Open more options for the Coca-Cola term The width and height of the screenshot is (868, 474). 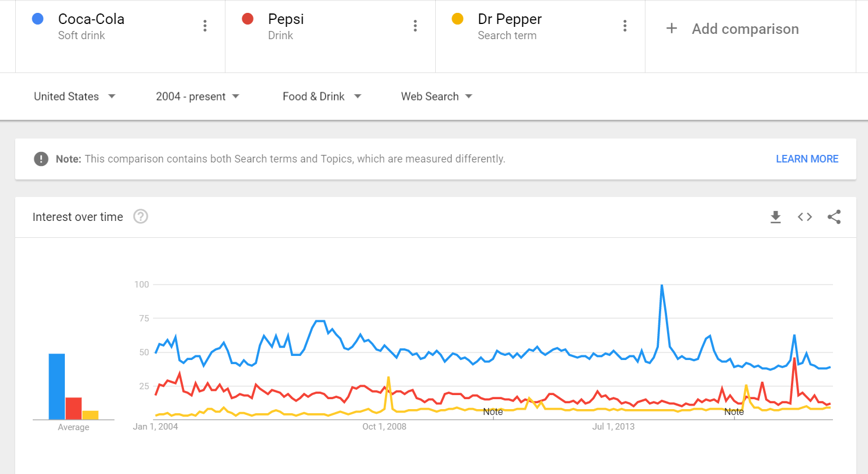[205, 26]
